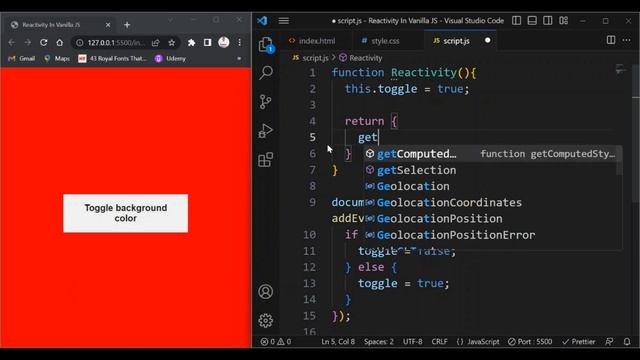640x360 pixels.
Task: Click the 127.0.0.1:5500 address bar
Action: (x=115, y=42)
